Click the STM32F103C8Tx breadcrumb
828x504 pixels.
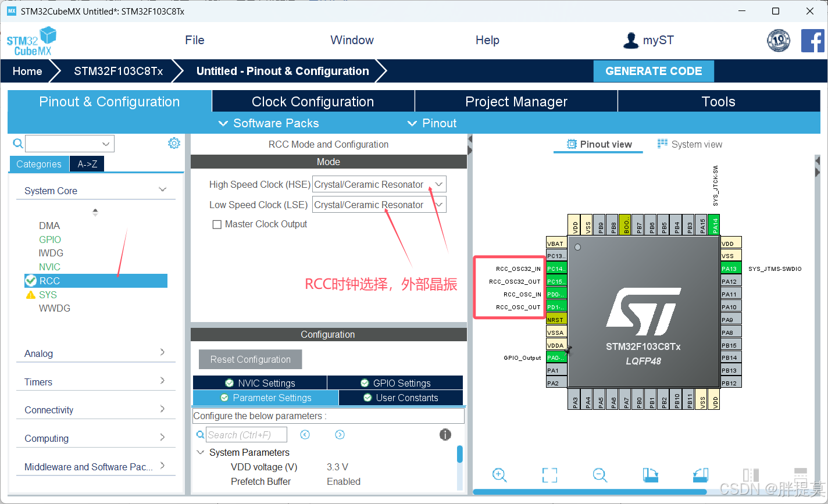pos(119,71)
